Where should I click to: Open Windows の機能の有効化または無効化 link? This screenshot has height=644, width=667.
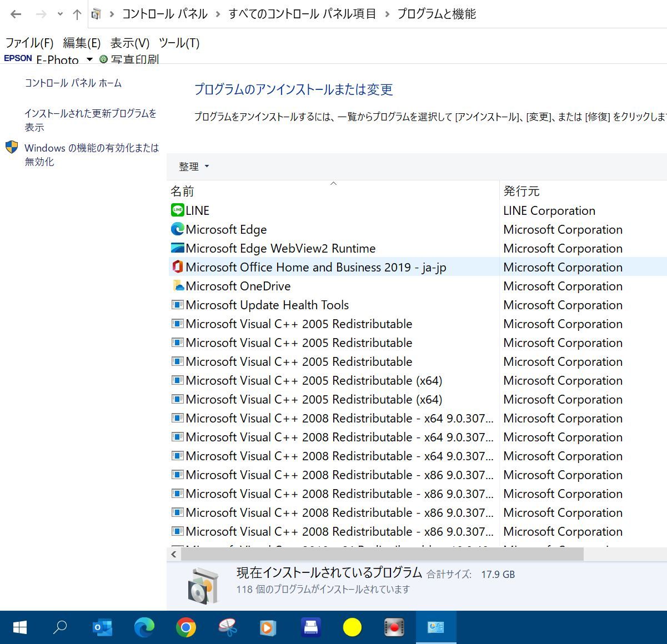pyautogui.click(x=92, y=154)
